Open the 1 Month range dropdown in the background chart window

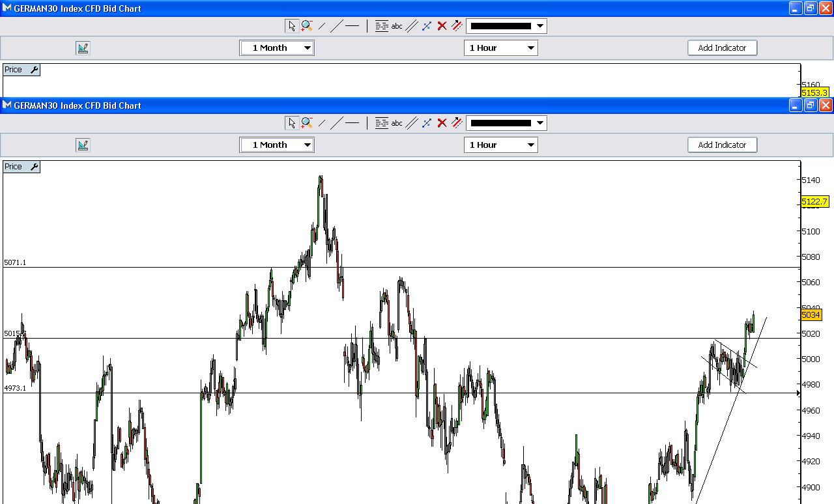[x=277, y=48]
